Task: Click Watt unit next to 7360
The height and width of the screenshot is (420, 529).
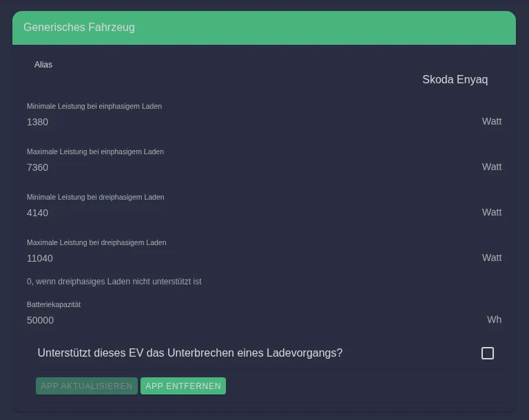Action: pyautogui.click(x=492, y=167)
